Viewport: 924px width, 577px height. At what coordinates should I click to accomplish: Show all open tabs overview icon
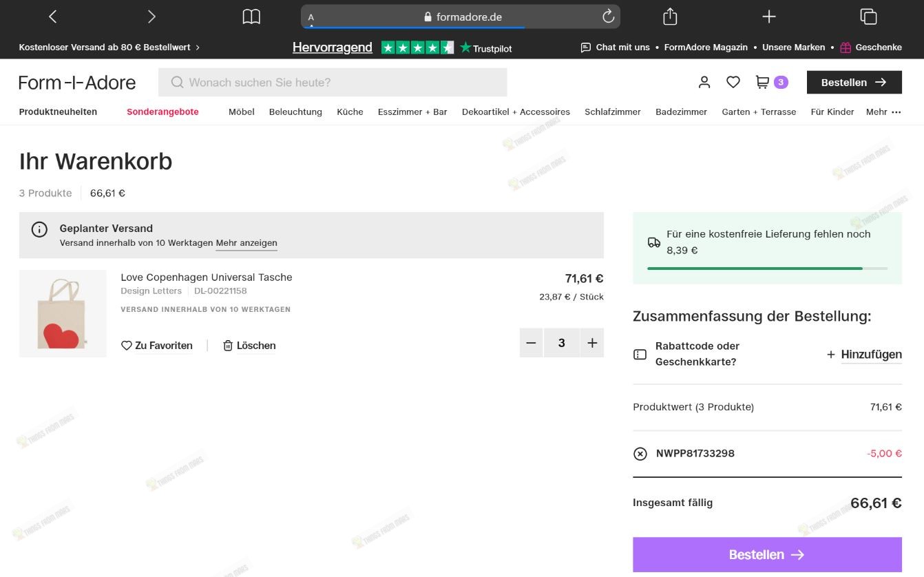pyautogui.click(x=868, y=17)
